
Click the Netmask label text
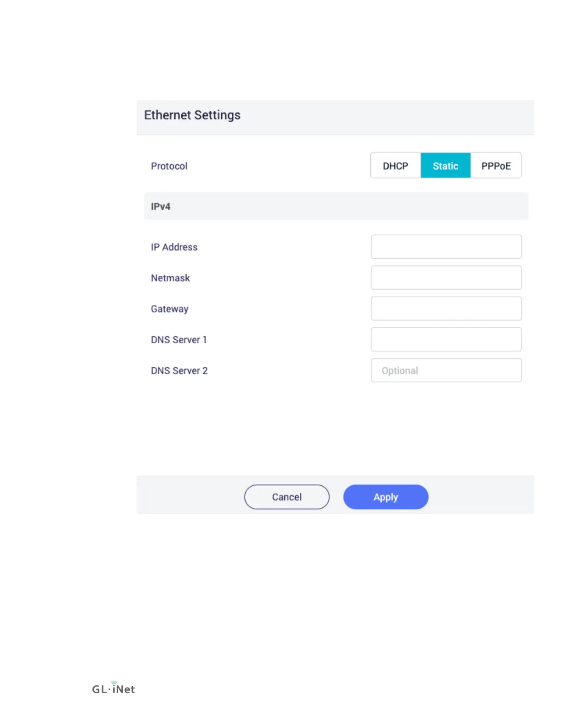(171, 278)
